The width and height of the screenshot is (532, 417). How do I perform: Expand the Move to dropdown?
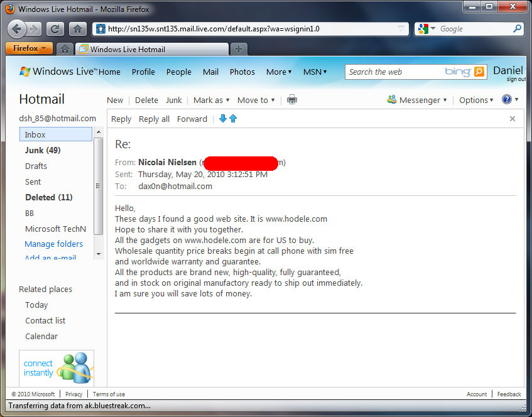click(256, 100)
